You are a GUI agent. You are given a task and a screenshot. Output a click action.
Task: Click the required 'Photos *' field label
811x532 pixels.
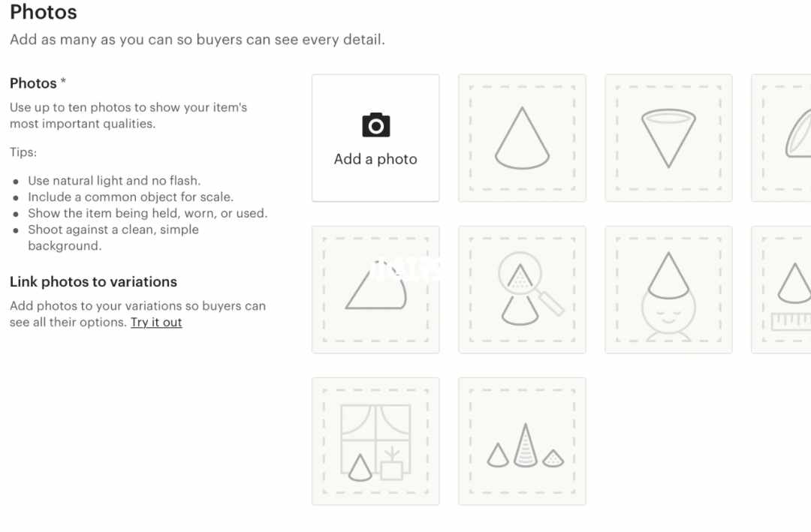point(38,83)
